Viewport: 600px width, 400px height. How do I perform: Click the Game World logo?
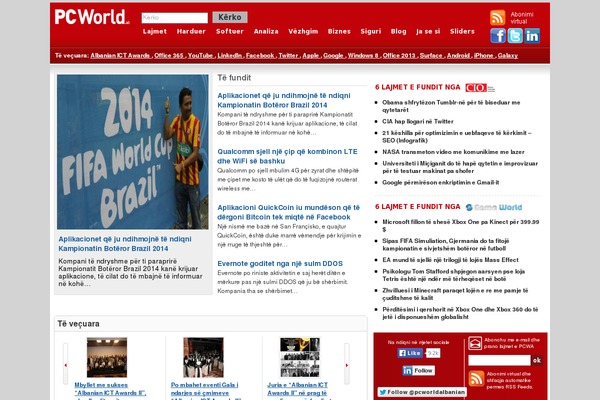tap(494, 207)
